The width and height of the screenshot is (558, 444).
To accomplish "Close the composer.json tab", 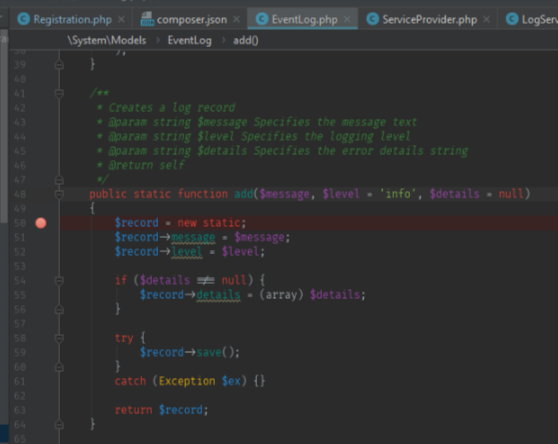I will pyautogui.click(x=236, y=19).
